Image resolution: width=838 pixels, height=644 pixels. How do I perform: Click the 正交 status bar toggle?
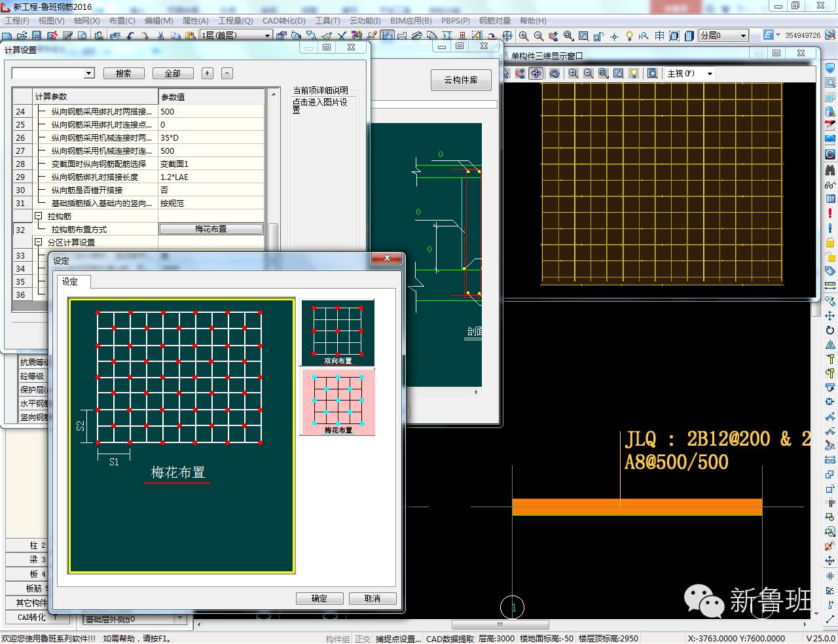tap(363, 639)
